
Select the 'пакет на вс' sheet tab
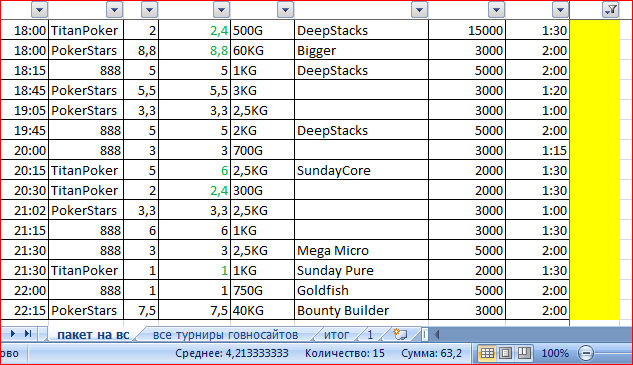(x=93, y=335)
